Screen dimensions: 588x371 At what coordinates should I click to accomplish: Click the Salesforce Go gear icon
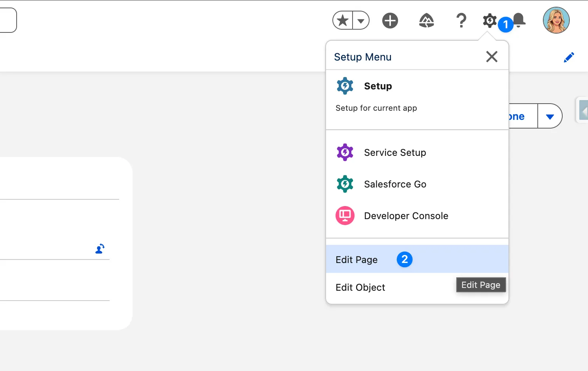(345, 184)
